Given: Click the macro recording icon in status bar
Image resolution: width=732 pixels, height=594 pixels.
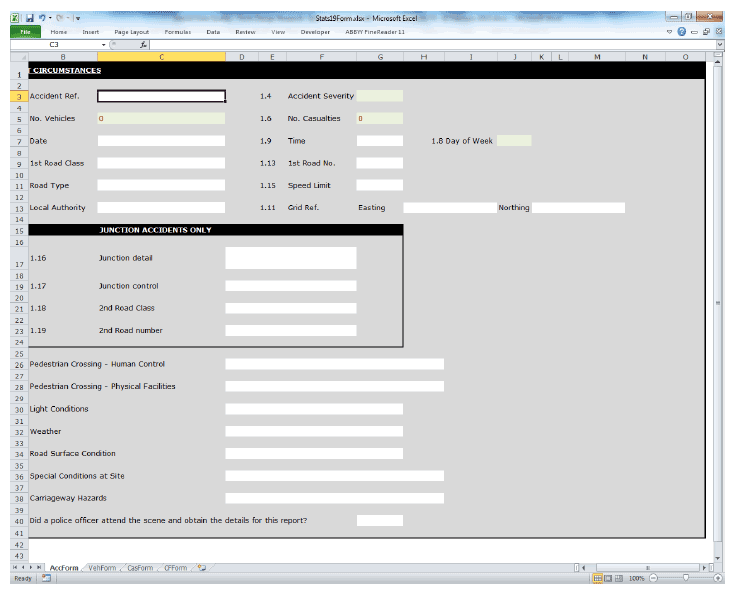Looking at the screenshot, I should coord(47,579).
